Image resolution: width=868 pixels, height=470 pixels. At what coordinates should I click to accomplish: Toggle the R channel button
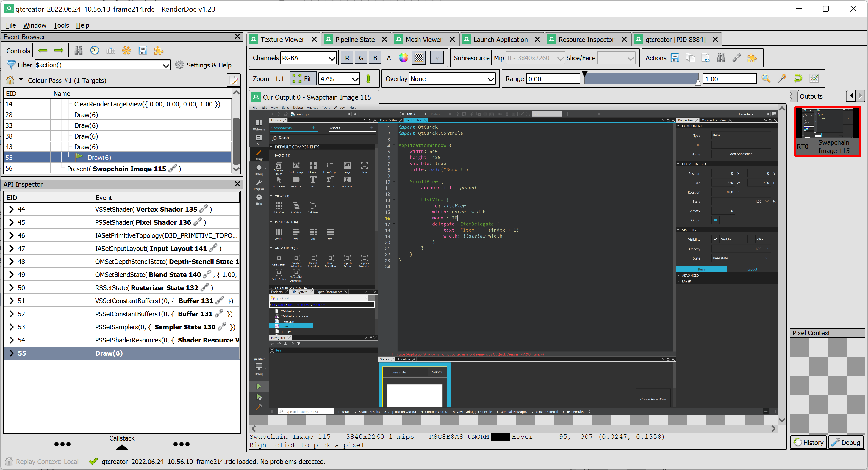pos(347,57)
